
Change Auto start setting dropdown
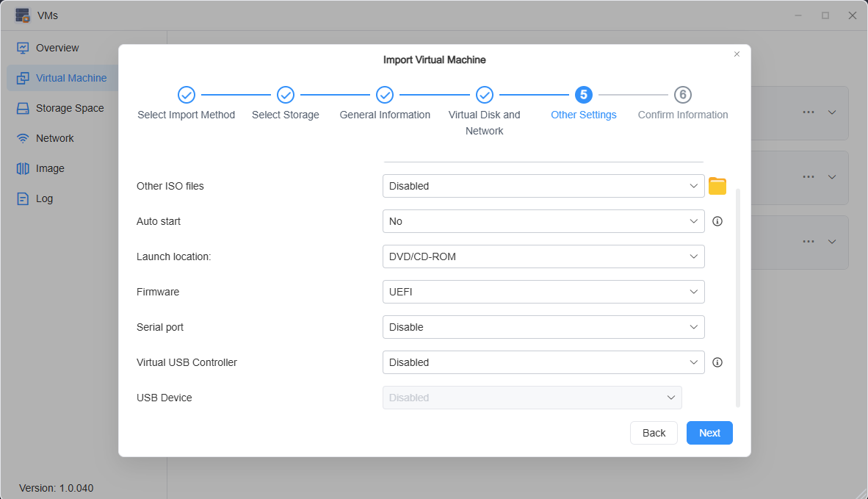[543, 220]
